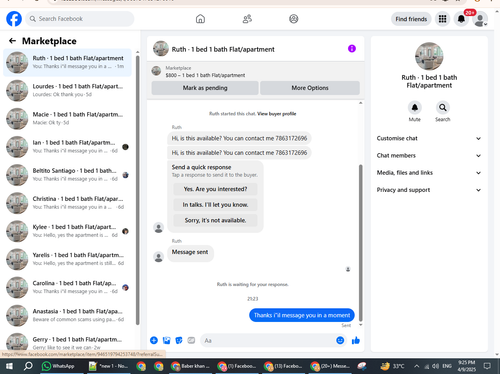Screen dimensions: 500x374
Task: Open the Beltito Santiago conversation
Action: pos(67,175)
